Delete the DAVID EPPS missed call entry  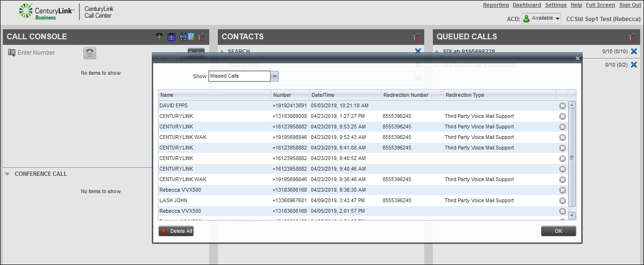[x=563, y=106]
